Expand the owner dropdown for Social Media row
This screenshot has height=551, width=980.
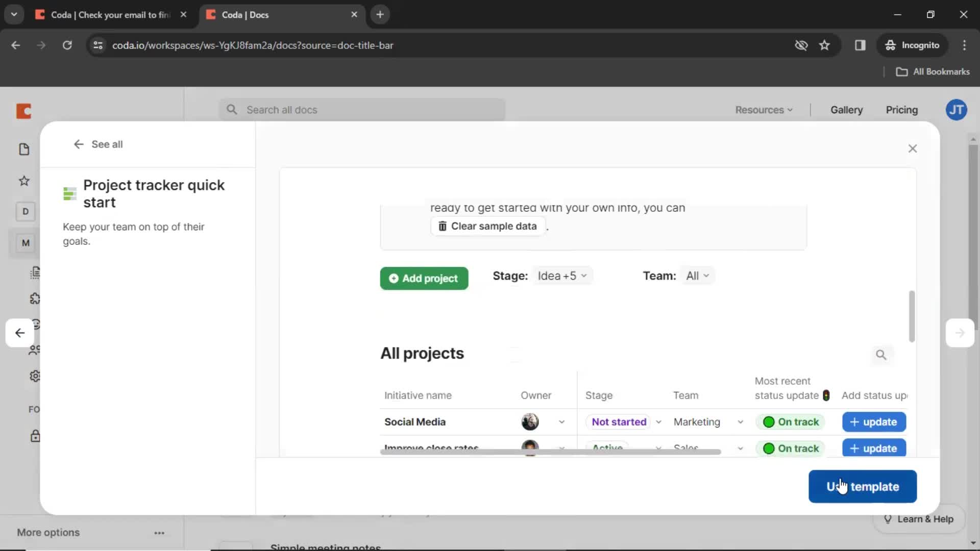560,421
